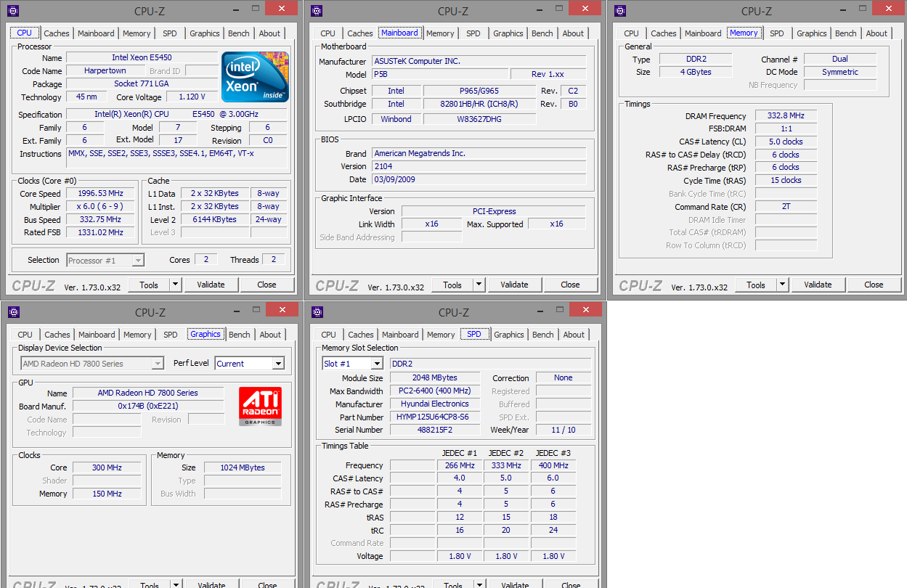
Task: Click the DRAM Frequency 332.8 MHz value
Action: (786, 115)
